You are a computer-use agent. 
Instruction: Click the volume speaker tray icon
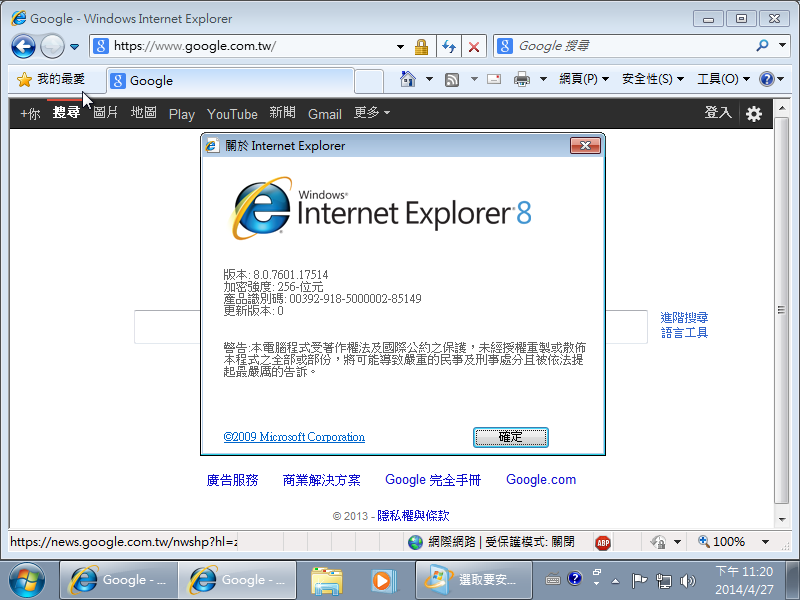point(687,581)
